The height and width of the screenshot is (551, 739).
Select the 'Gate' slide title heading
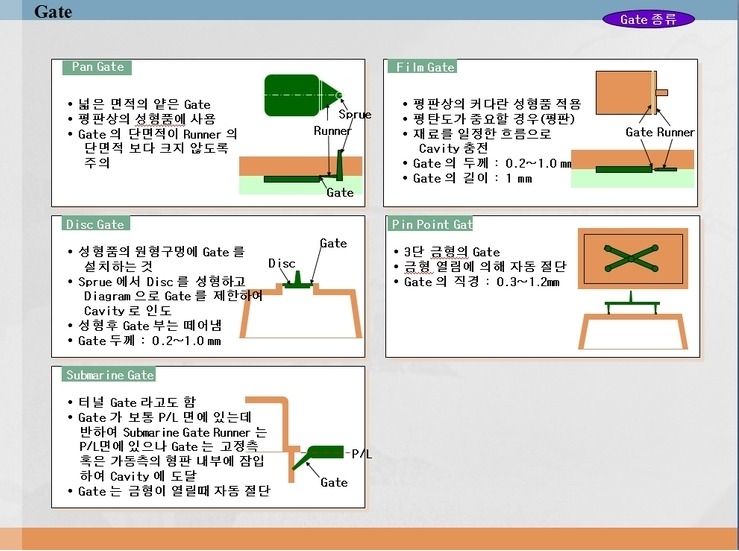[x=53, y=11]
